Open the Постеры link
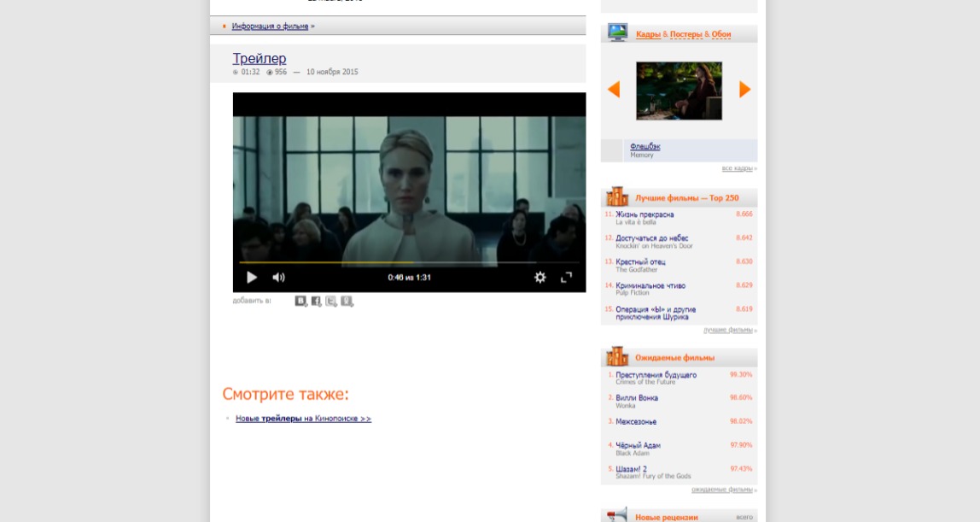980x522 pixels. tap(686, 34)
